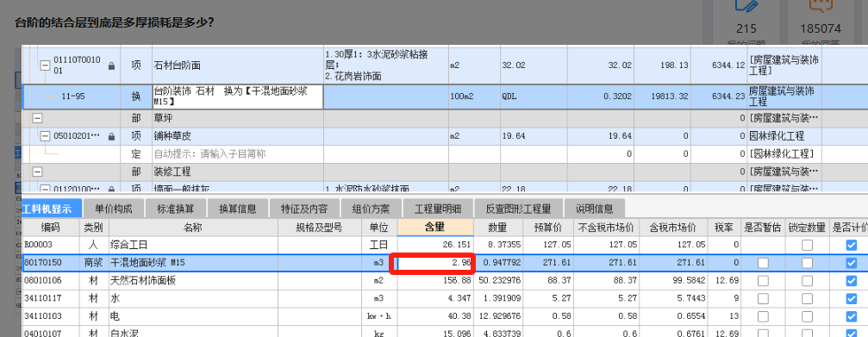
Task: Check 是否暂估 for the 水 row
Action: pyautogui.click(x=763, y=299)
